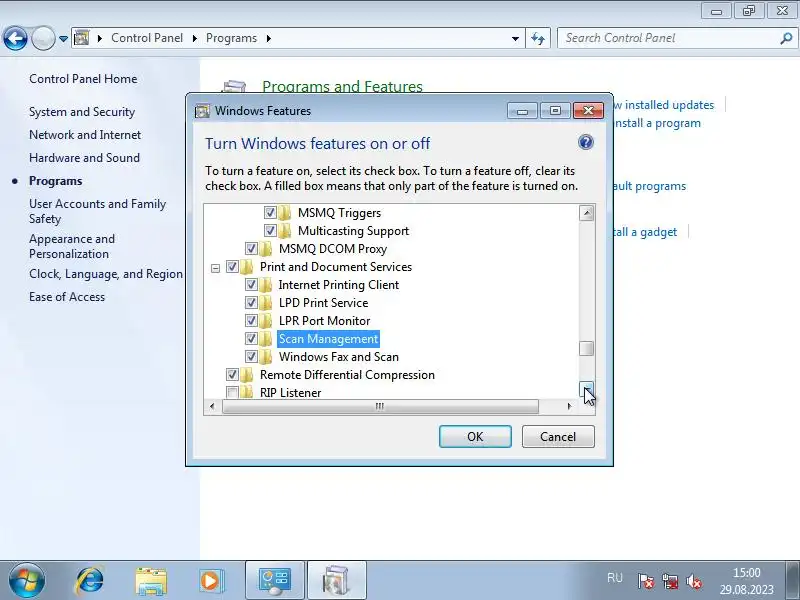Open the recent pages dropdown arrow

(x=63, y=39)
